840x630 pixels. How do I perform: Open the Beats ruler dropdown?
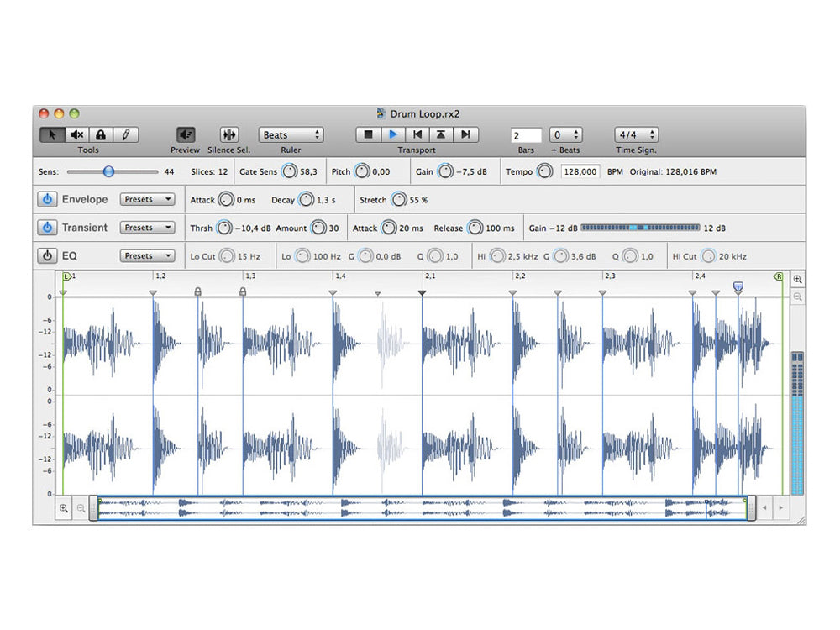tap(291, 134)
